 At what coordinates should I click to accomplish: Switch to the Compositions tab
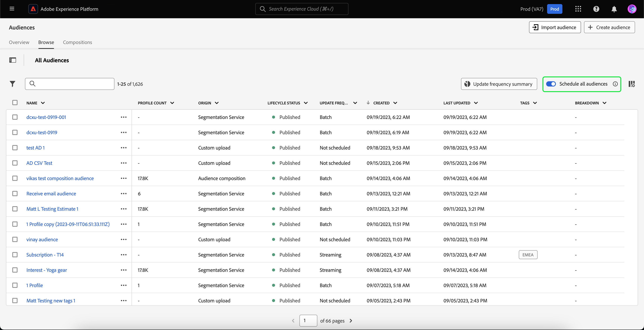coord(78,42)
